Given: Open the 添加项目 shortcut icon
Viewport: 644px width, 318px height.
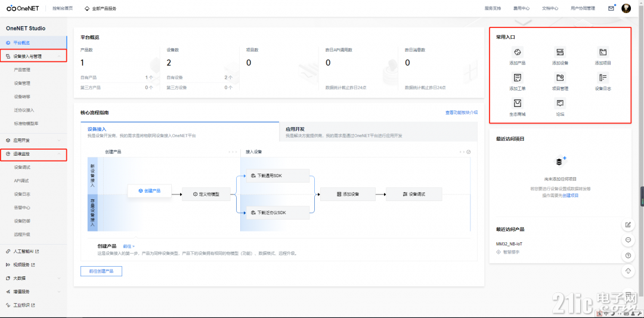Looking at the screenshot, I should (603, 52).
